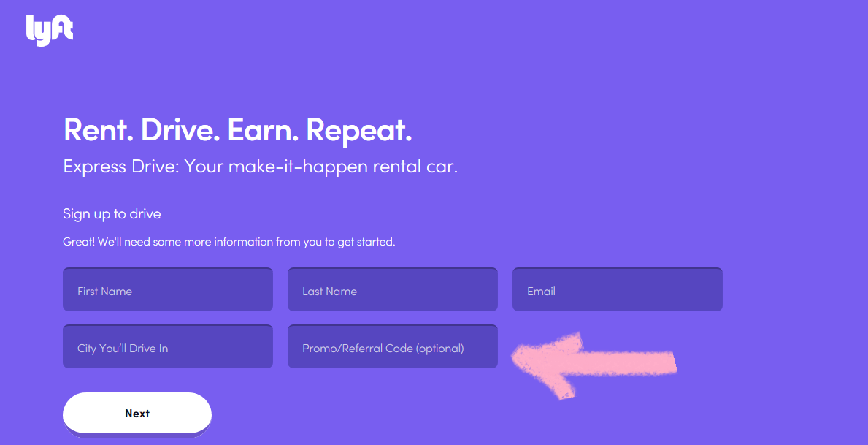Image resolution: width=868 pixels, height=445 pixels.
Task: Click the word "Repeat." in the headline
Action: click(x=359, y=130)
